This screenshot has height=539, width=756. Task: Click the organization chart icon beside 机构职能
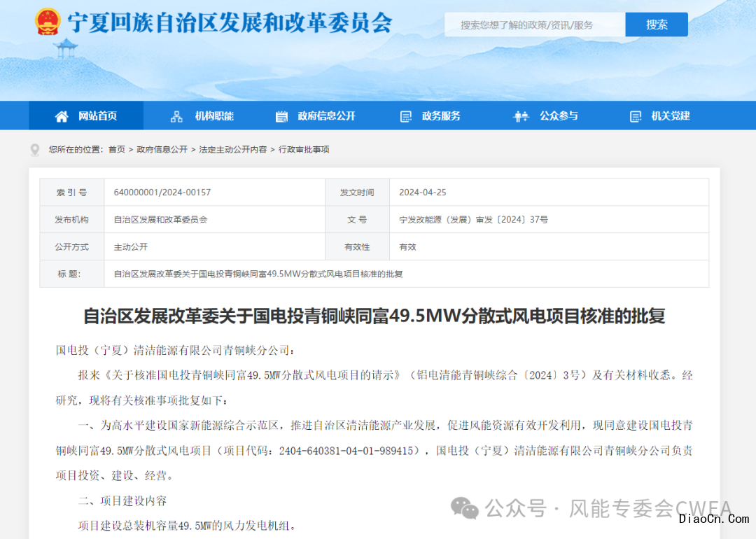tap(176, 116)
